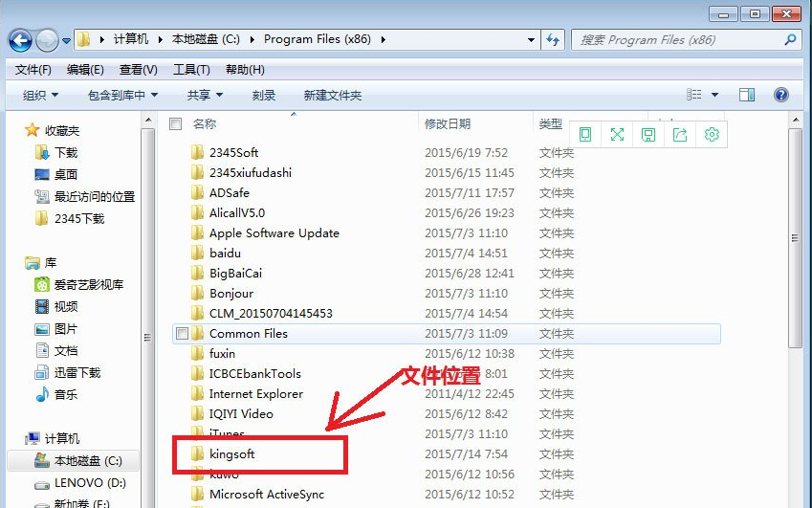The image size is (812, 508).
Task: Open the view options dropdown arrow
Action: 715,95
